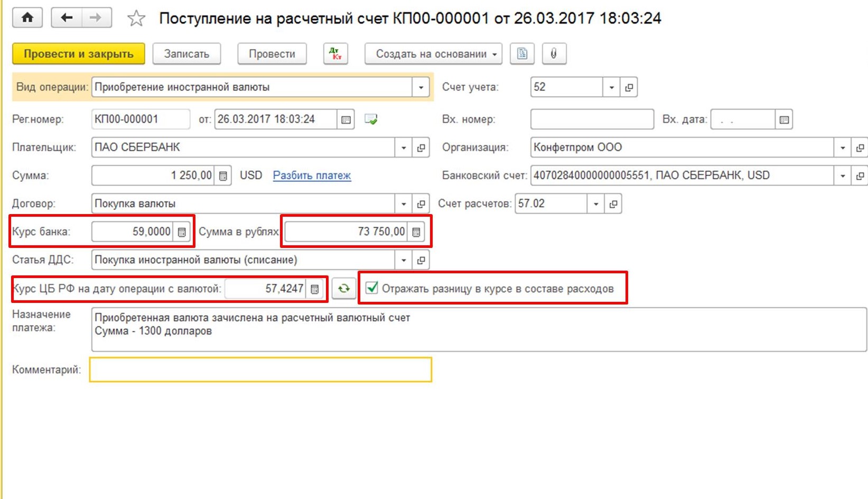Screen dimensions: 868x499
Task: Go back with the left arrow
Action: 67,18
